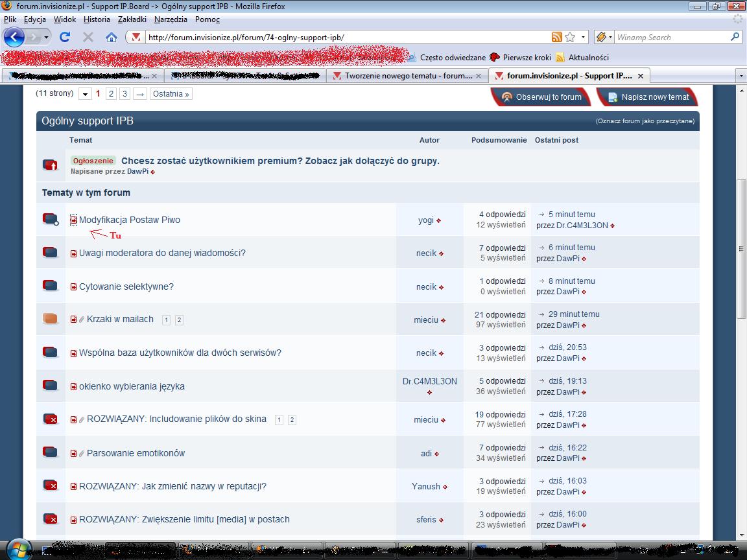Viewport: 747px width, 560px height.
Task: Click the RSS feed icon in address bar
Action: [x=556, y=37]
